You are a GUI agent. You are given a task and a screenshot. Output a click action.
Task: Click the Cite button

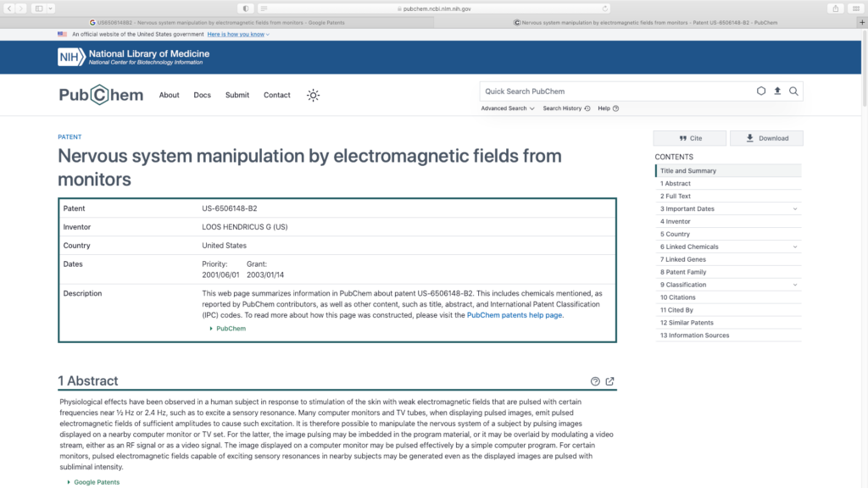(689, 138)
